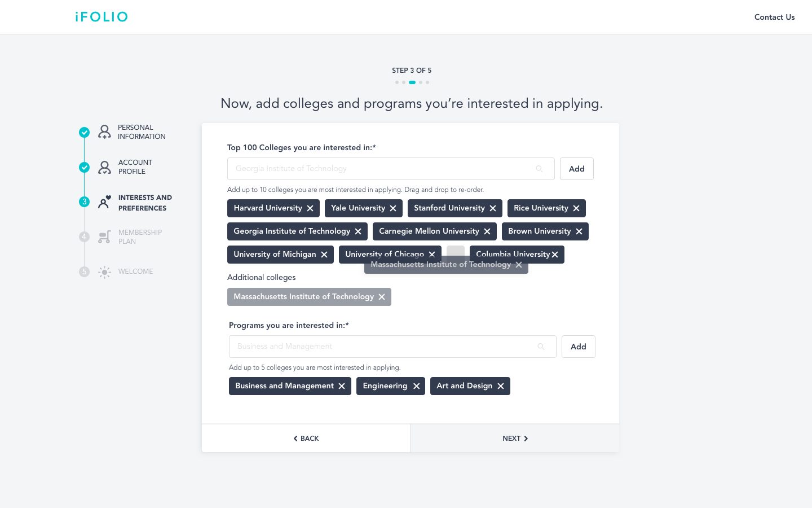Remove Harvard University tag with its X
The width and height of the screenshot is (812, 508).
coord(310,208)
